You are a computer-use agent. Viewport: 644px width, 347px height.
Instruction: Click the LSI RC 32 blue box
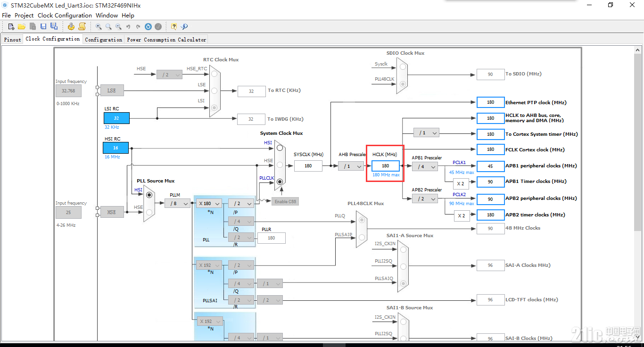[116, 118]
